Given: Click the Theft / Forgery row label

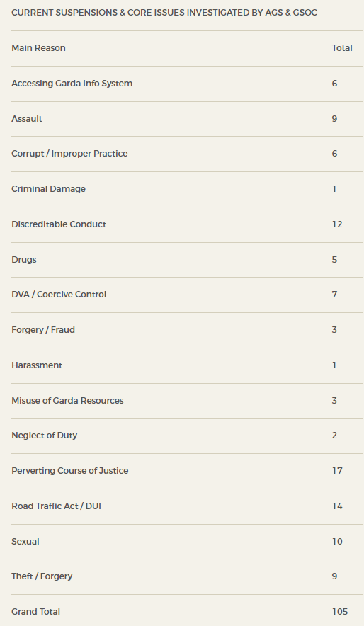Looking at the screenshot, I should tap(42, 576).
